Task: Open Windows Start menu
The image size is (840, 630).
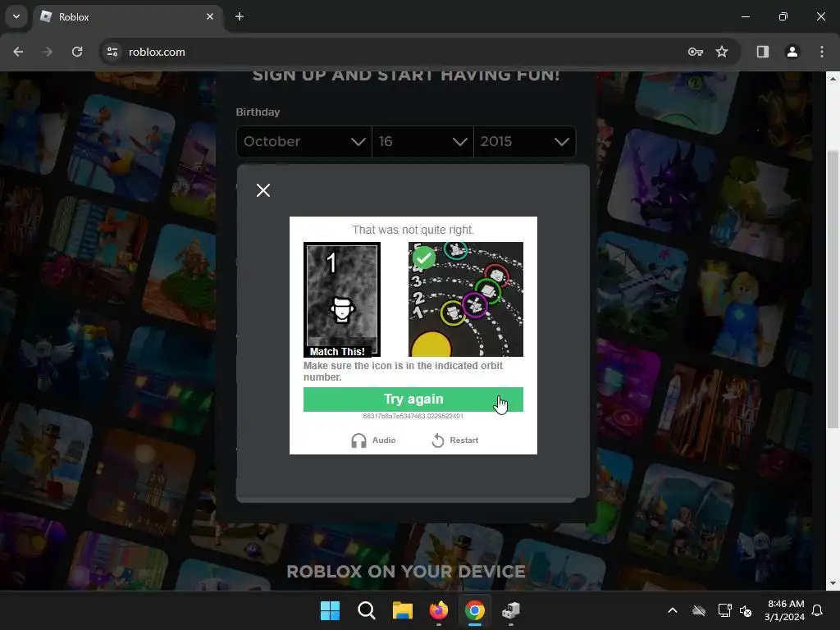Action: pyautogui.click(x=330, y=610)
